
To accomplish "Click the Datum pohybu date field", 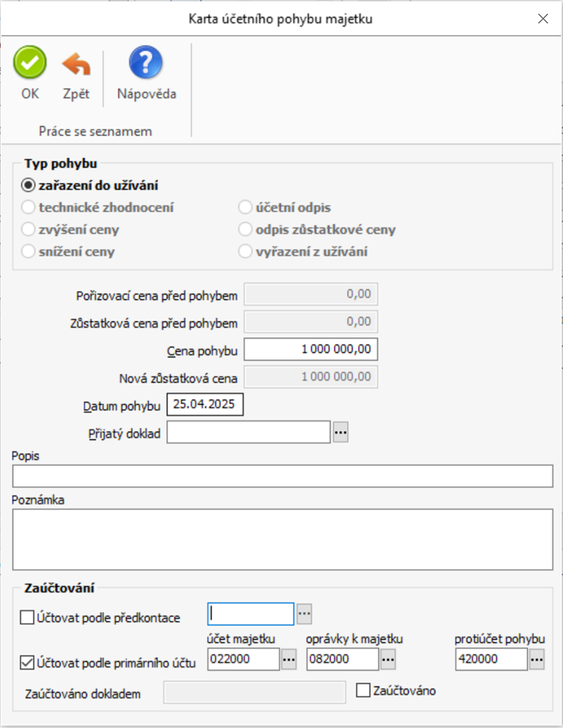I will (x=204, y=405).
